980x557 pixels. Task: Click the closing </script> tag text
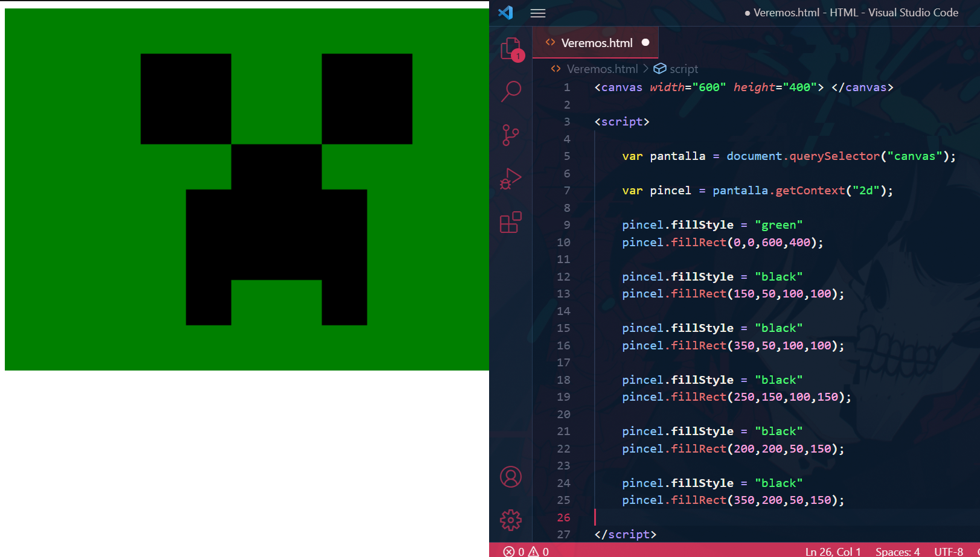(626, 535)
